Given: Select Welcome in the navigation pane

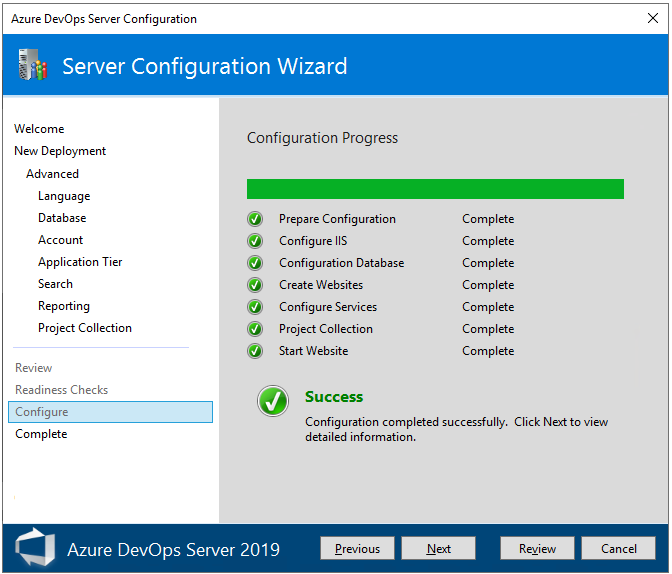Looking at the screenshot, I should 39,129.
